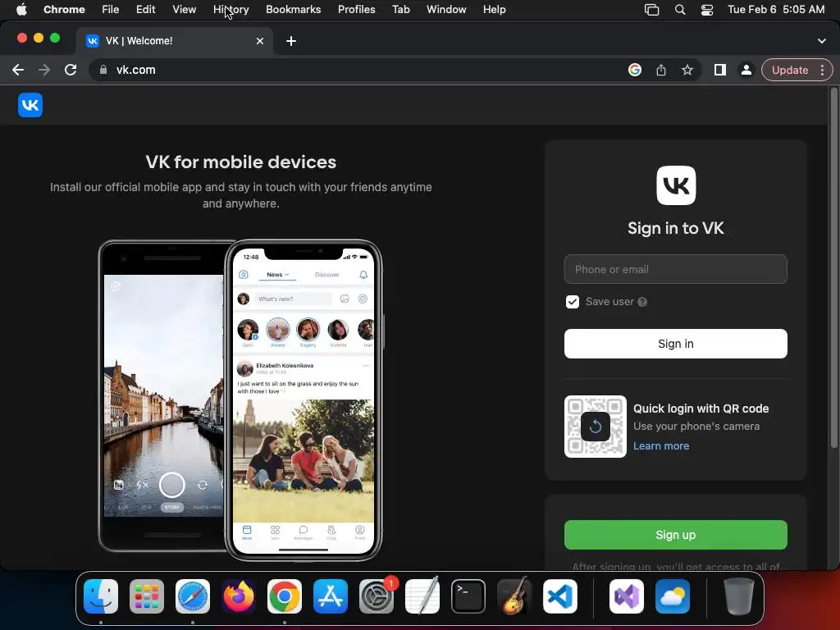The image size is (840, 630).
Task: Open the File menu
Action: point(111,10)
